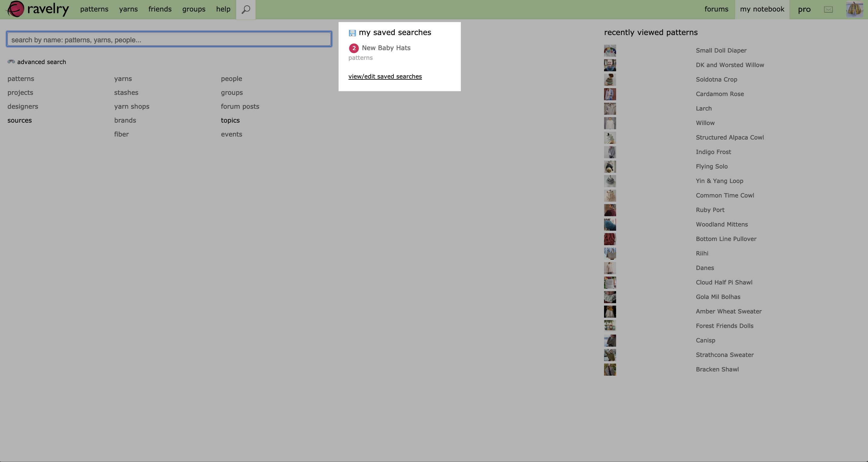Open the envelope messages icon
Viewport: 868px width, 462px height.
(x=828, y=9)
